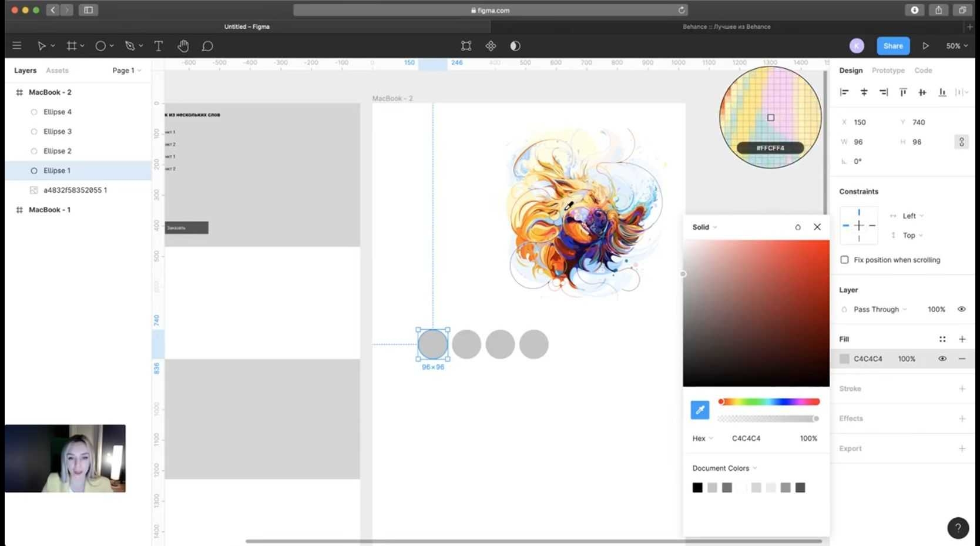Click the user avatar K
Image resolution: width=980 pixels, height=546 pixels.
[x=857, y=46]
